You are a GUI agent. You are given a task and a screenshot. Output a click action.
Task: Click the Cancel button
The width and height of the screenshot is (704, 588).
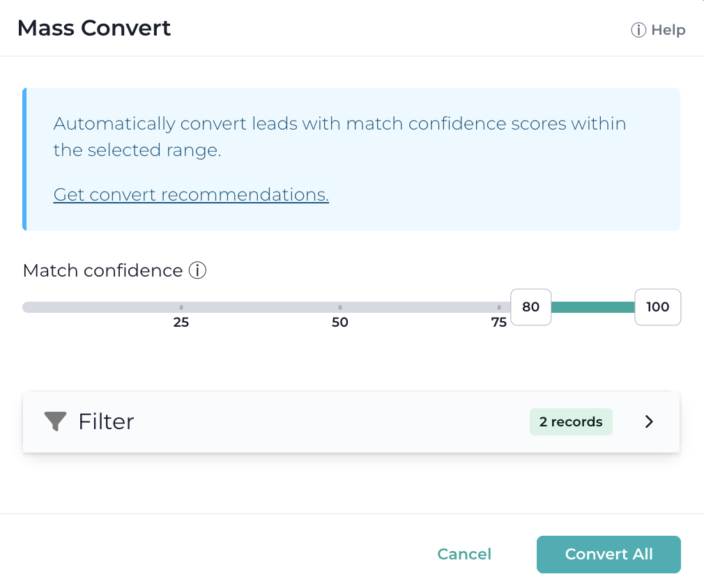464,555
